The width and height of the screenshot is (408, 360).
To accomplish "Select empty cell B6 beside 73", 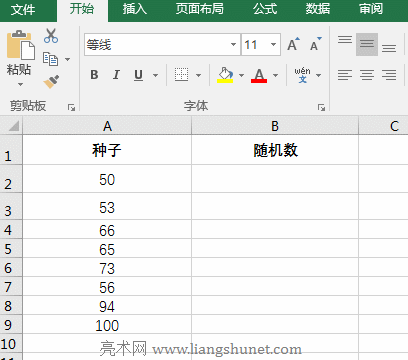I will click(x=275, y=267).
